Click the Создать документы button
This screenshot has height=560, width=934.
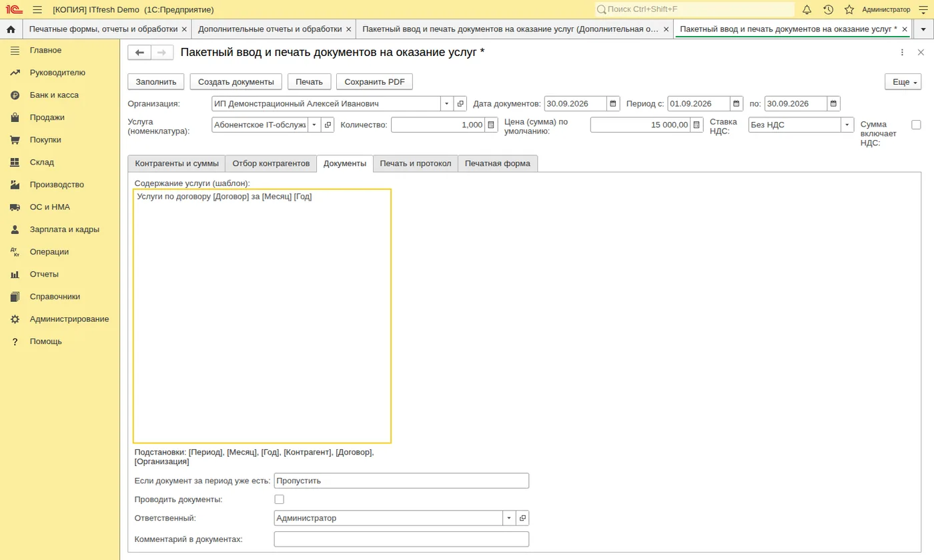236,81
